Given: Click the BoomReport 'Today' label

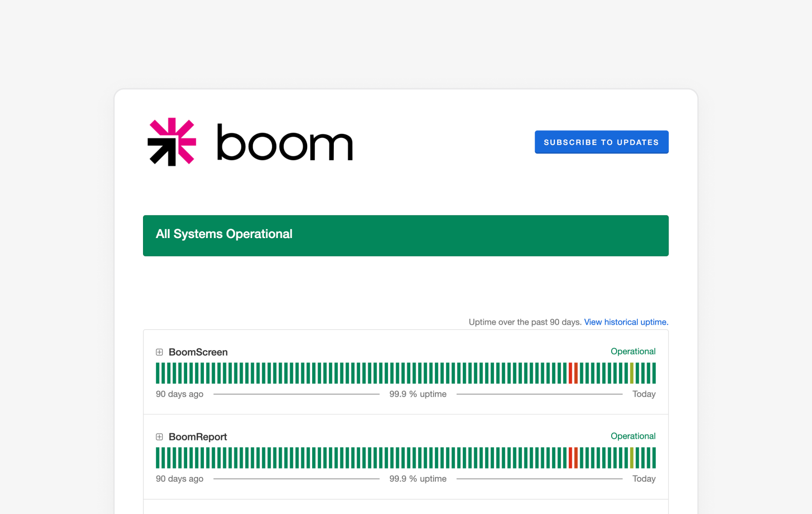Looking at the screenshot, I should pyautogui.click(x=644, y=479).
